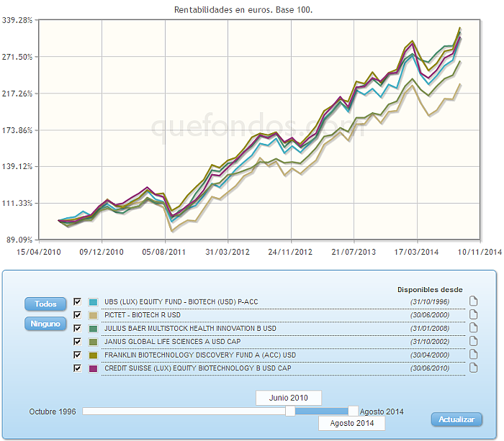Open document icon for CREDIT SUISSE (LUX) row
The height and width of the screenshot is (441, 504).
tap(473, 368)
